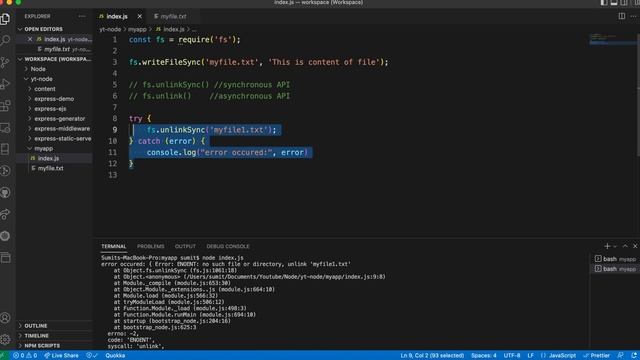The image size is (640, 360).
Task: Close the index.js editor tab
Action: pyautogui.click(x=140, y=16)
